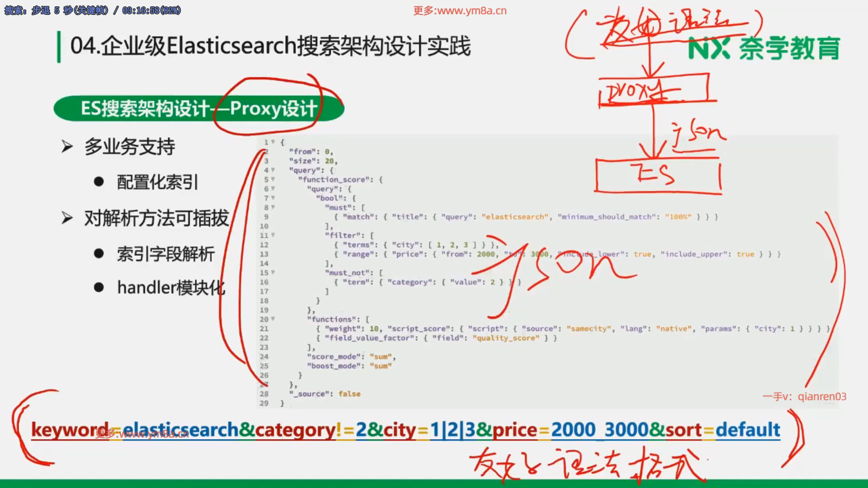Click the green vertical bar beside slide title
Viewport: 868px width, 488px height.
click(59, 47)
